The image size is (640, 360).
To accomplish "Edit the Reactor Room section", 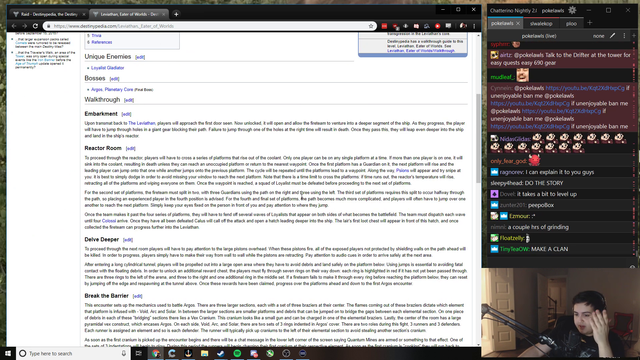I will [x=131, y=149].
